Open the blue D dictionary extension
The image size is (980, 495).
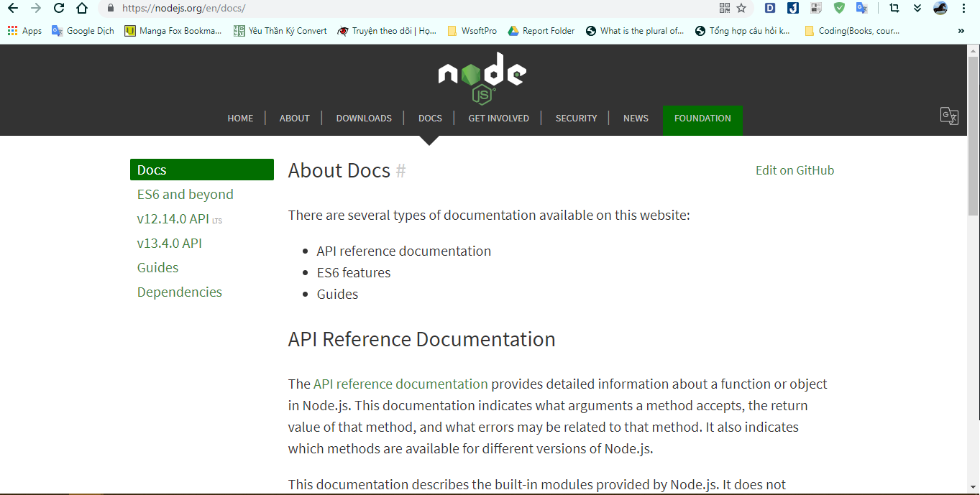coord(769,8)
